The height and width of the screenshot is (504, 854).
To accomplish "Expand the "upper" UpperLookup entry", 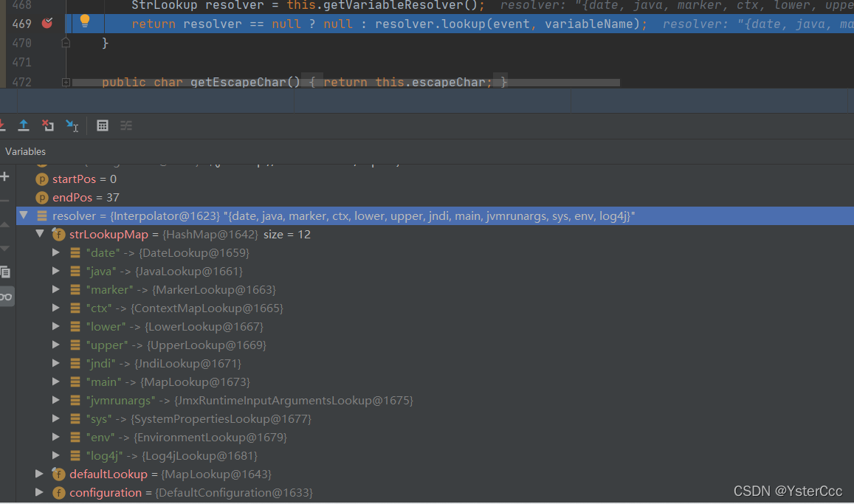I will pyautogui.click(x=55, y=345).
